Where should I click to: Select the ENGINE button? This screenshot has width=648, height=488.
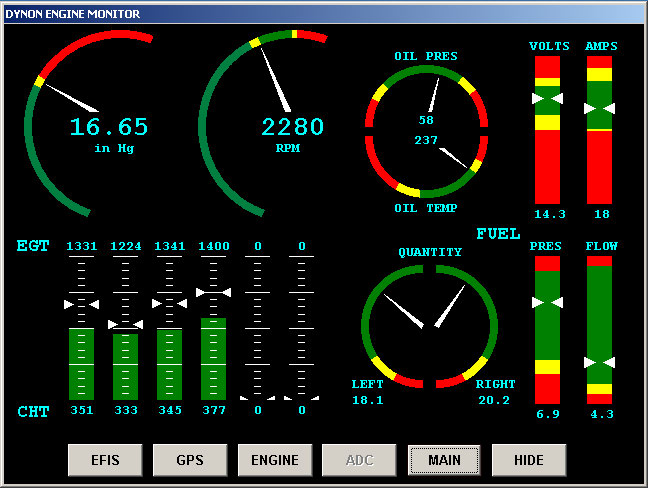(x=275, y=460)
